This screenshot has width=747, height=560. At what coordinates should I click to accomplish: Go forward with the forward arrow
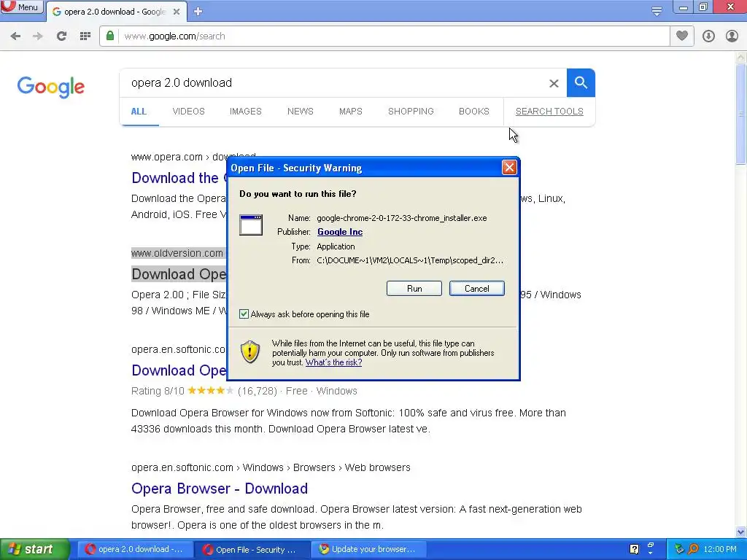click(x=38, y=36)
